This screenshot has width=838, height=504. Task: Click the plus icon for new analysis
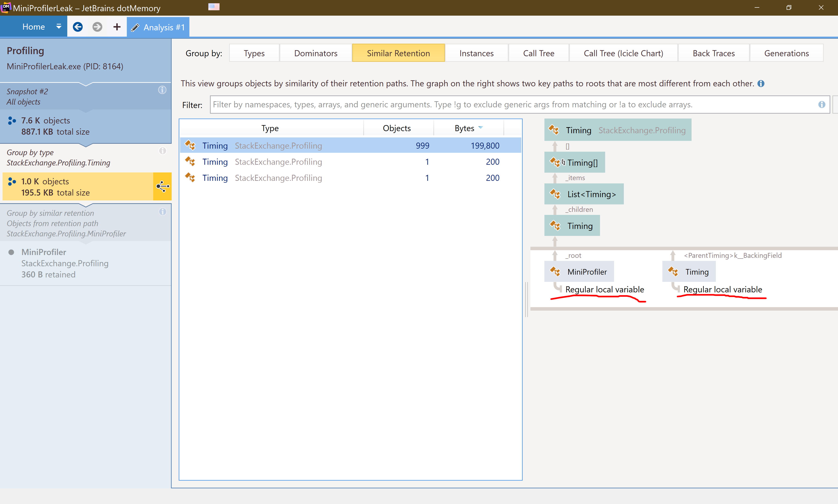tap(117, 27)
